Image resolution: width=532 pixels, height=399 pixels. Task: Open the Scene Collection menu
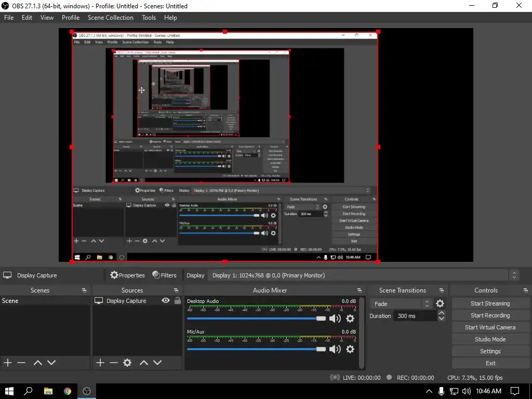pos(111,18)
